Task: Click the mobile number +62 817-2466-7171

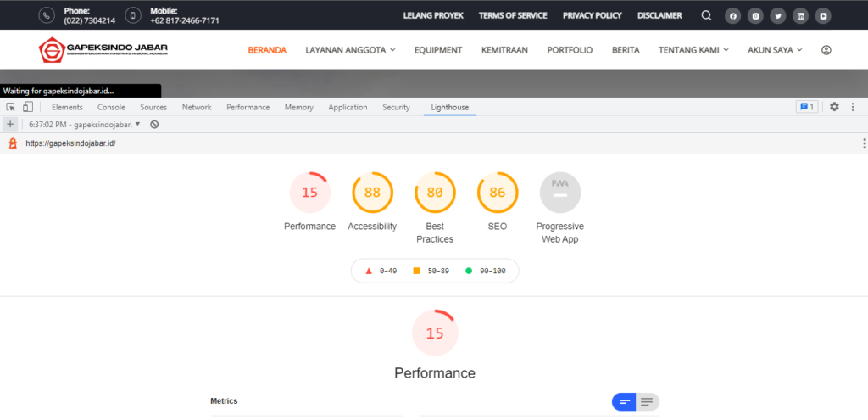Action: [184, 20]
